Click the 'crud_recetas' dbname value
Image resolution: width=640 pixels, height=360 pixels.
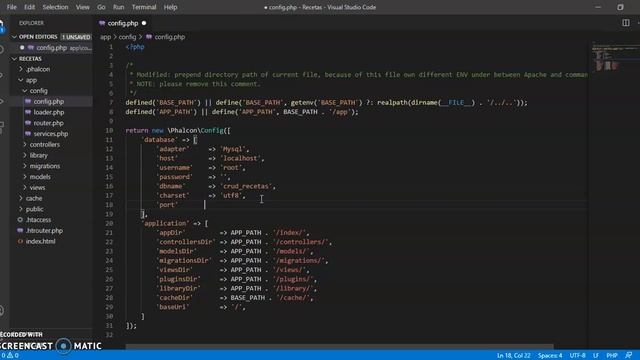(246, 186)
